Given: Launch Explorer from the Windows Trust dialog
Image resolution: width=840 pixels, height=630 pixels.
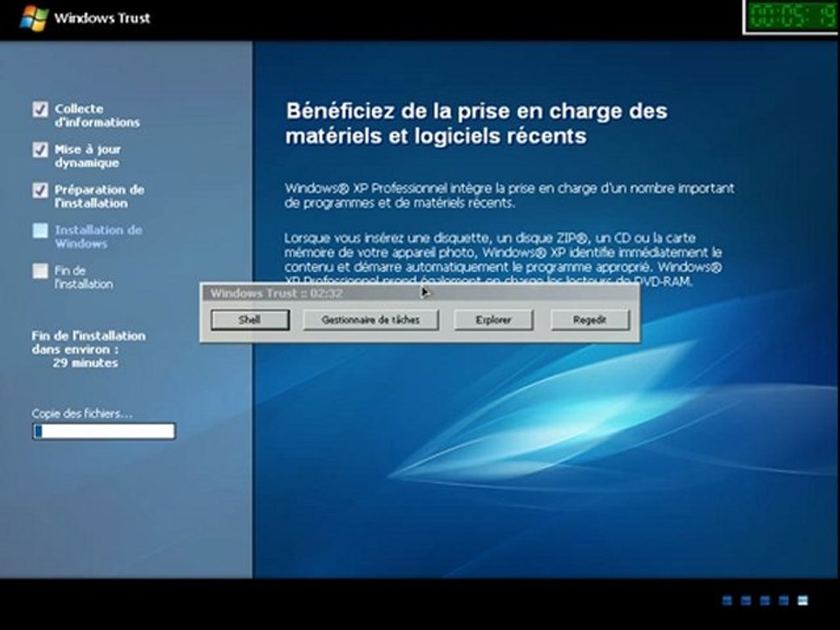Looking at the screenshot, I should point(493,320).
